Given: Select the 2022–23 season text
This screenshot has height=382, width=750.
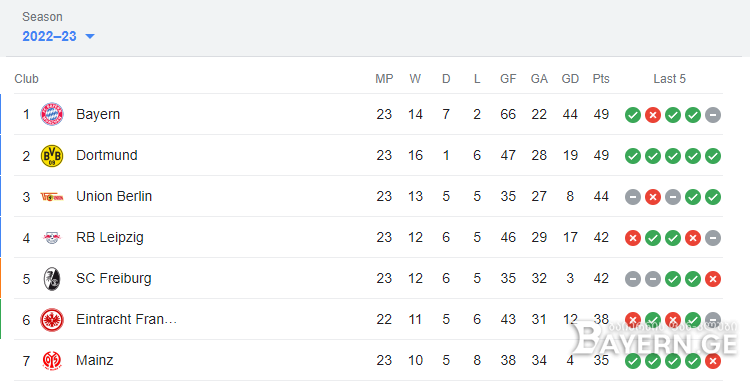Looking at the screenshot, I should 49,36.
